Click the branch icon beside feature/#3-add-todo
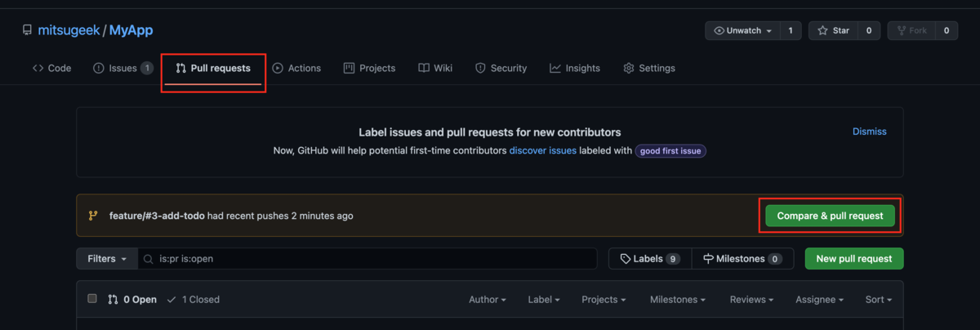This screenshot has height=330, width=980. (x=93, y=216)
